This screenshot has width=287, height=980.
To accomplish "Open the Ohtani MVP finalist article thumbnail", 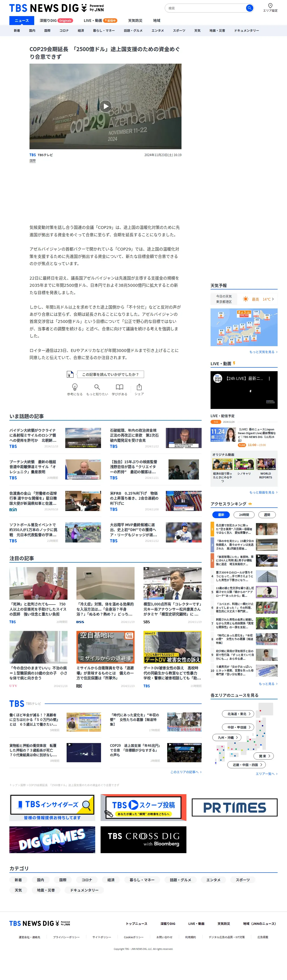I will tap(184, 532).
